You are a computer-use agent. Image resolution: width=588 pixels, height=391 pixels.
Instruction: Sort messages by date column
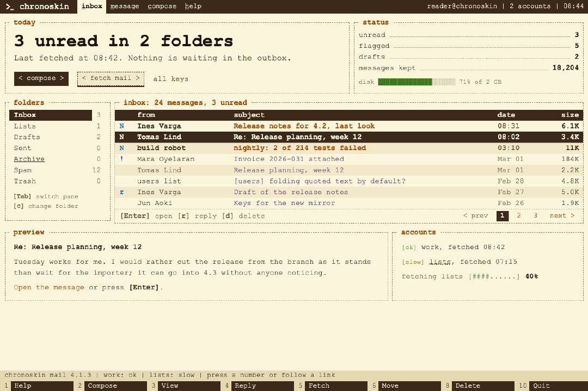(x=506, y=115)
